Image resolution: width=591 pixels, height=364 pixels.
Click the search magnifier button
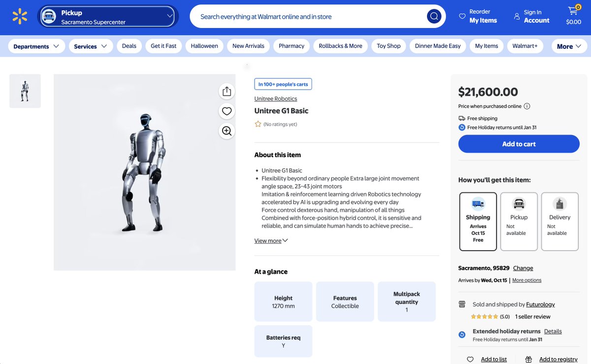434,16
